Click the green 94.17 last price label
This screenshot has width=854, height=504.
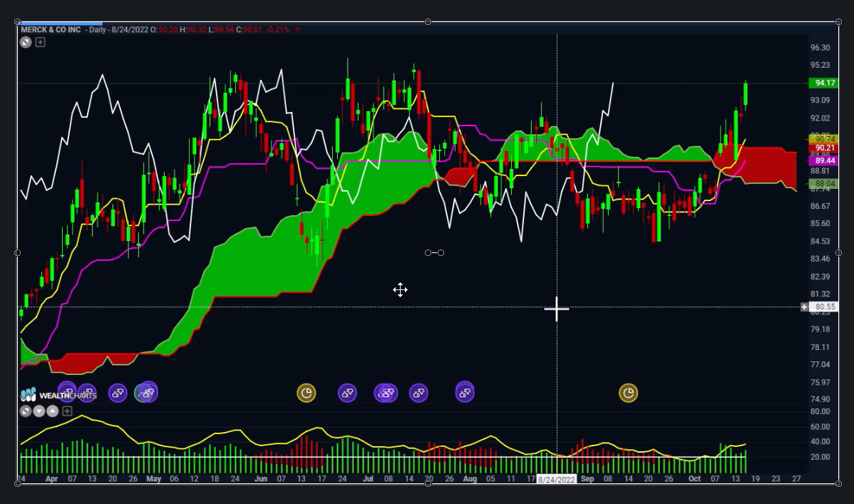[x=823, y=83]
